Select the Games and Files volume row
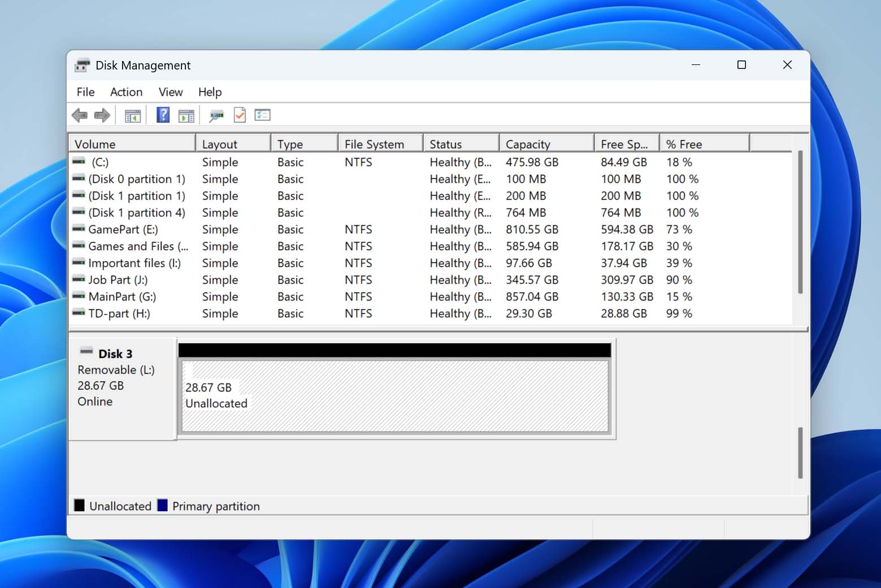Viewport: 881px width, 588px height. [430, 246]
